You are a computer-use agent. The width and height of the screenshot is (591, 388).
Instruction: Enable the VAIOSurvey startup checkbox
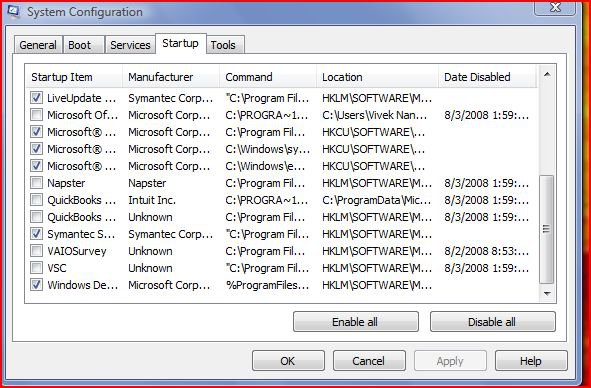pyautogui.click(x=36, y=251)
